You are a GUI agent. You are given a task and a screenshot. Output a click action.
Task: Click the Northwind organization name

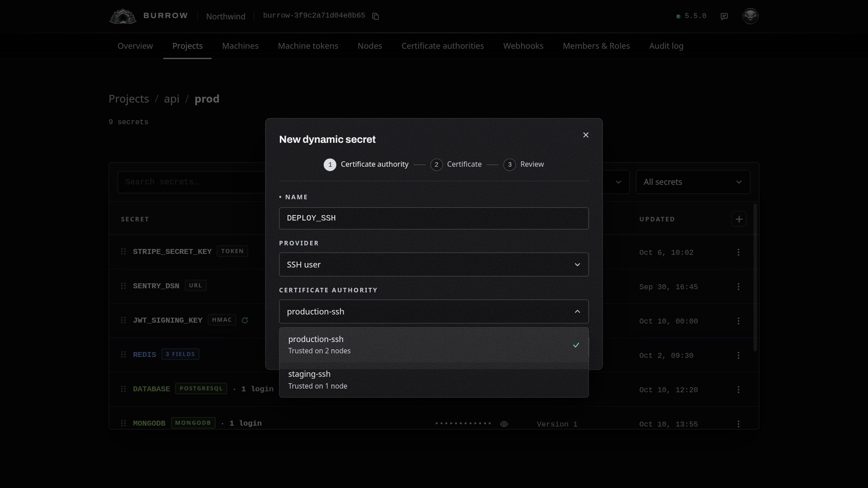(x=226, y=16)
